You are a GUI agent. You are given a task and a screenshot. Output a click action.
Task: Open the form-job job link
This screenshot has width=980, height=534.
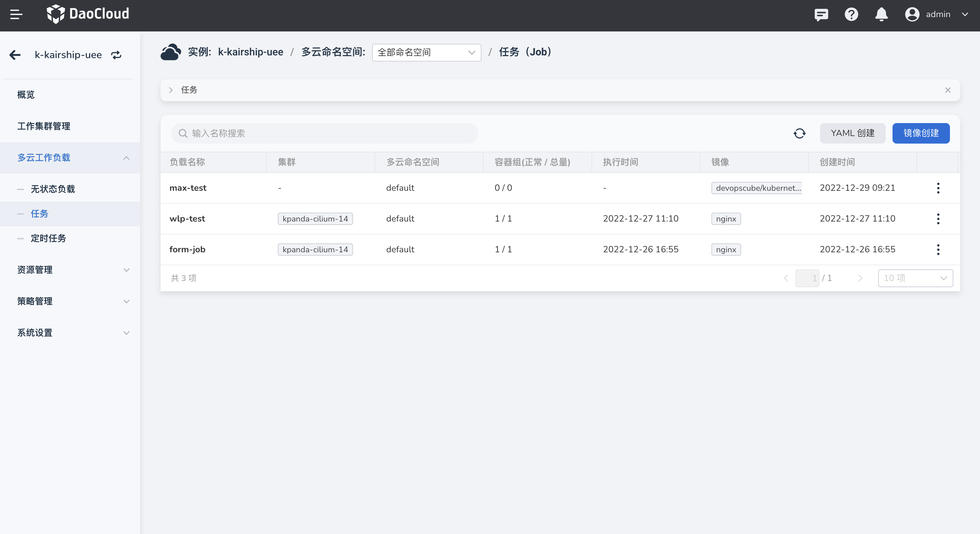187,250
